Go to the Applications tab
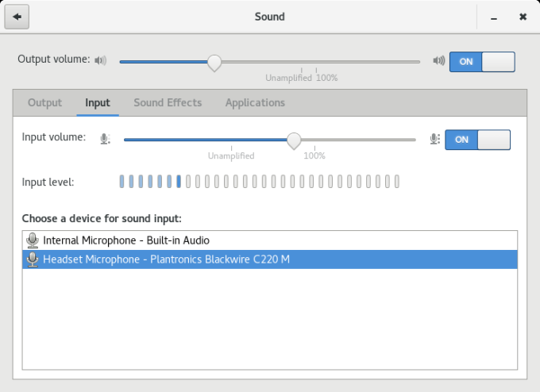Viewport: 540px width, 392px height. pyautogui.click(x=255, y=102)
